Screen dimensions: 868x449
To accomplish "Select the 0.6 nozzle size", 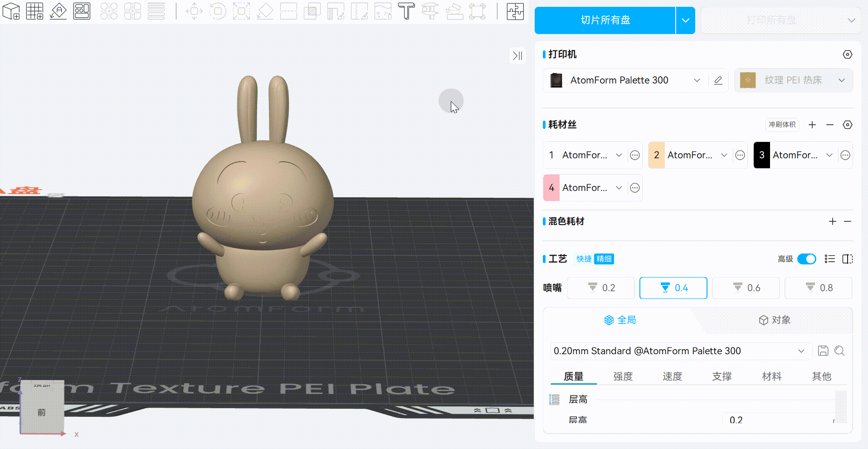I will 746,288.
